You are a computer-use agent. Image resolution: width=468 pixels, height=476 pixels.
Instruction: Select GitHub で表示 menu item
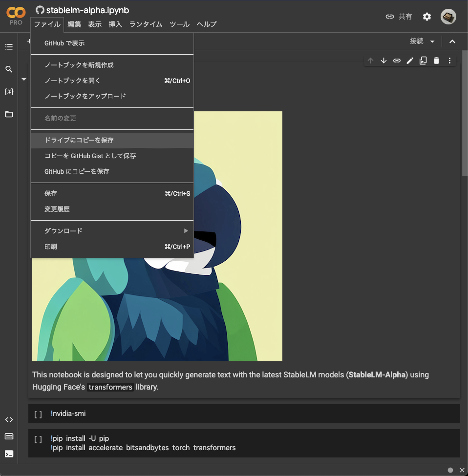tap(112, 43)
